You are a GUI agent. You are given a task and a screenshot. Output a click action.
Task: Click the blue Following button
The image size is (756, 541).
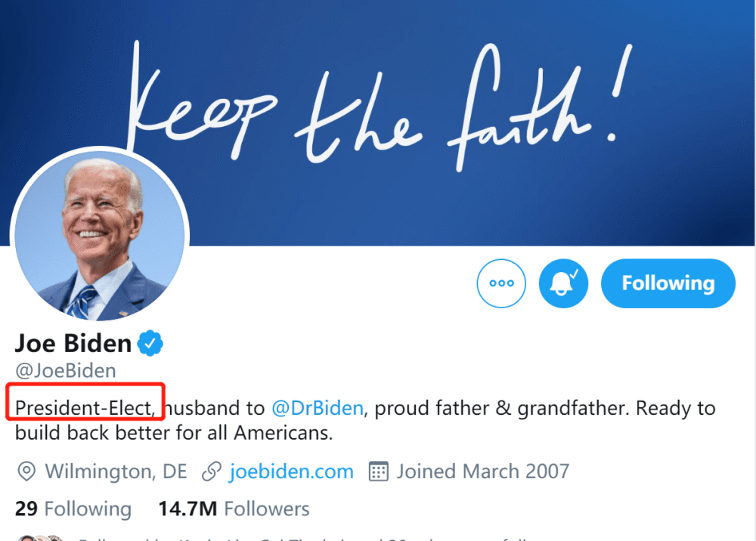pos(668,283)
